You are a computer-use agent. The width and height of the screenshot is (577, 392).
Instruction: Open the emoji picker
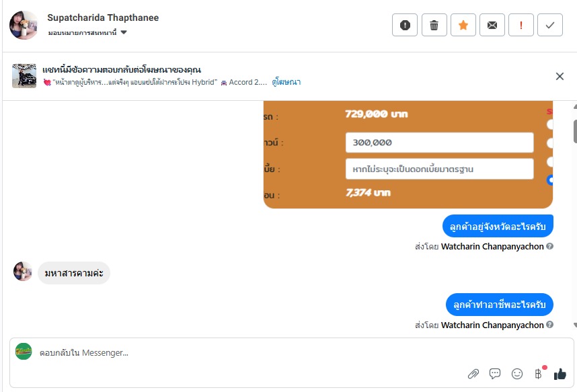click(517, 374)
